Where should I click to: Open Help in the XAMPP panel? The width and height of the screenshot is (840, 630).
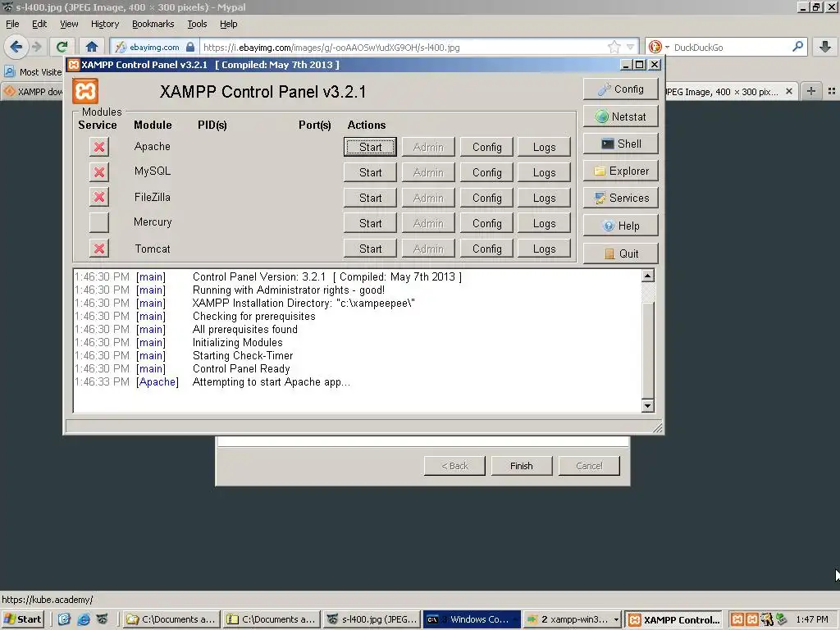(620, 226)
